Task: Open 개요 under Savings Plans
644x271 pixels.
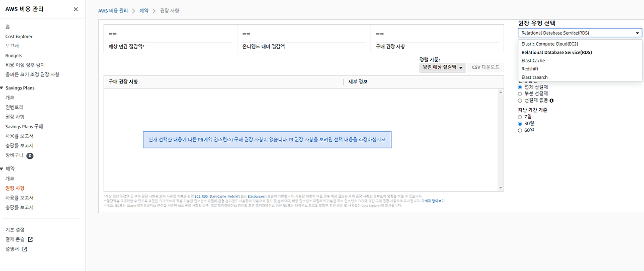Action: tap(10, 98)
